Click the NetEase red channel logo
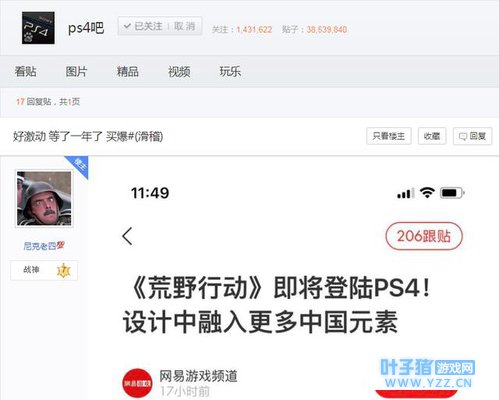The height and width of the screenshot is (400, 499). click(138, 383)
